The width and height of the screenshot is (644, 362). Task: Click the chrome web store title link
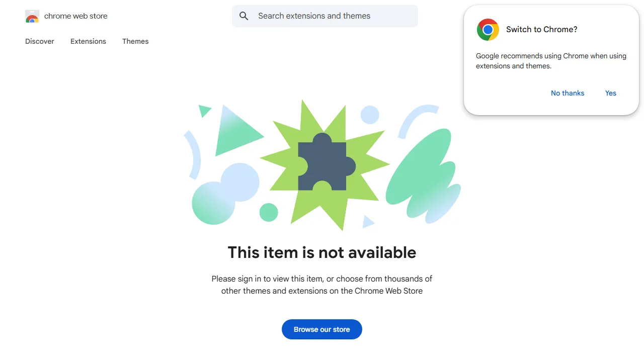(75, 16)
